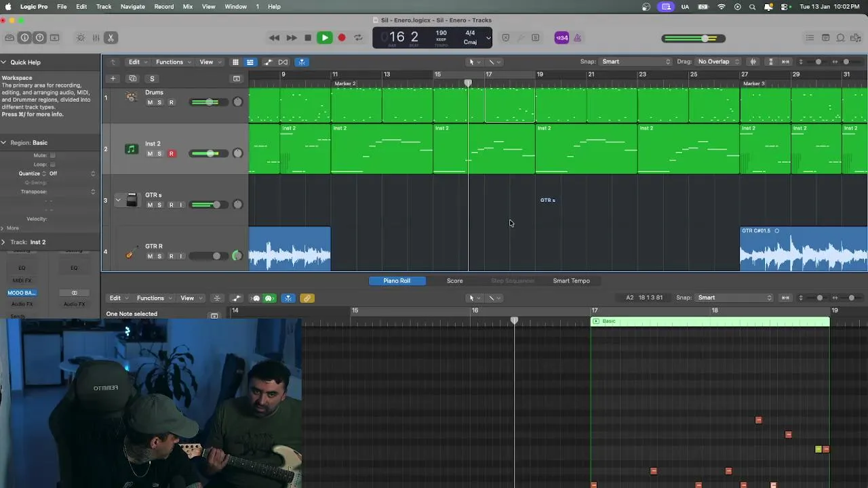Image resolution: width=868 pixels, height=488 pixels.
Task: Adjust the master volume slider
Action: pyautogui.click(x=694, y=38)
